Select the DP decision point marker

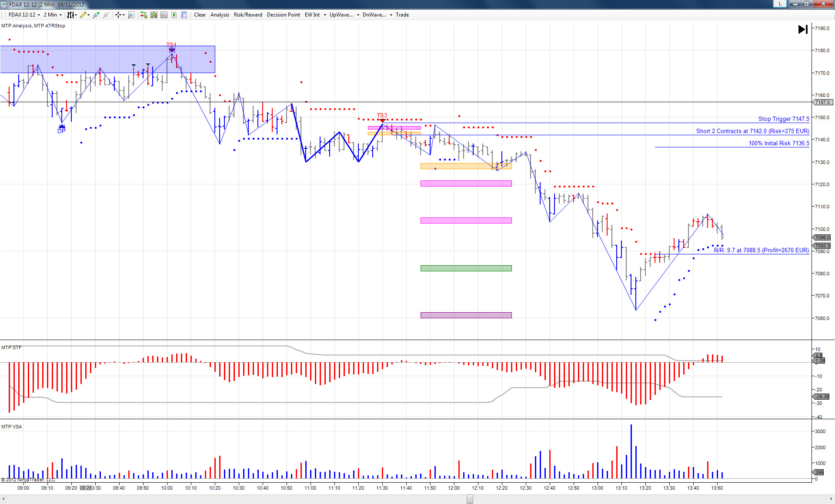point(61,130)
